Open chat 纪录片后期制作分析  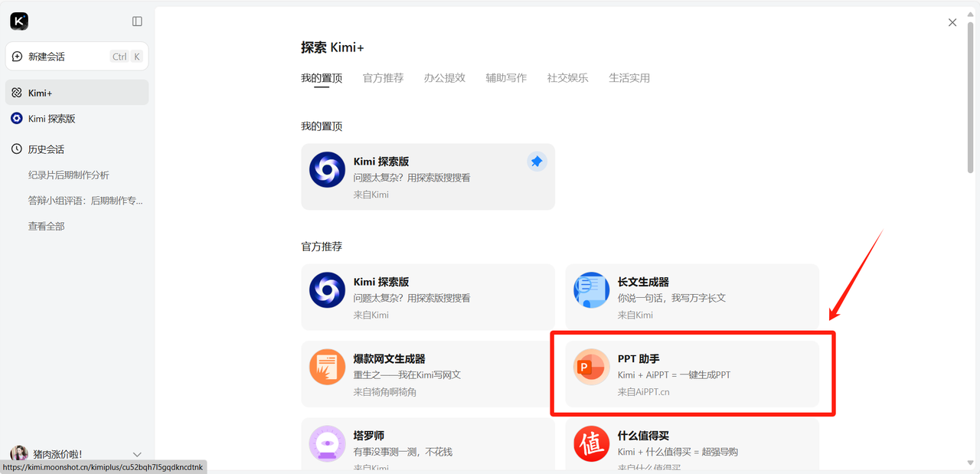69,175
